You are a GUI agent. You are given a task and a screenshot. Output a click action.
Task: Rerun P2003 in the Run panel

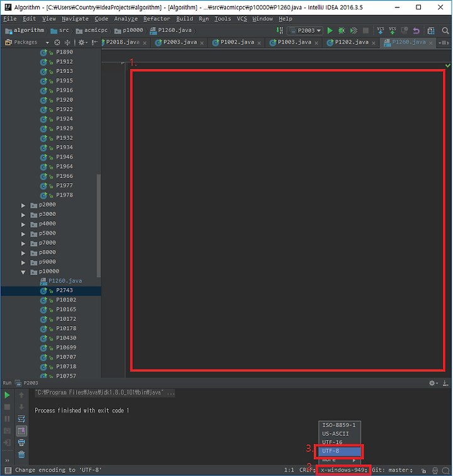point(7,395)
